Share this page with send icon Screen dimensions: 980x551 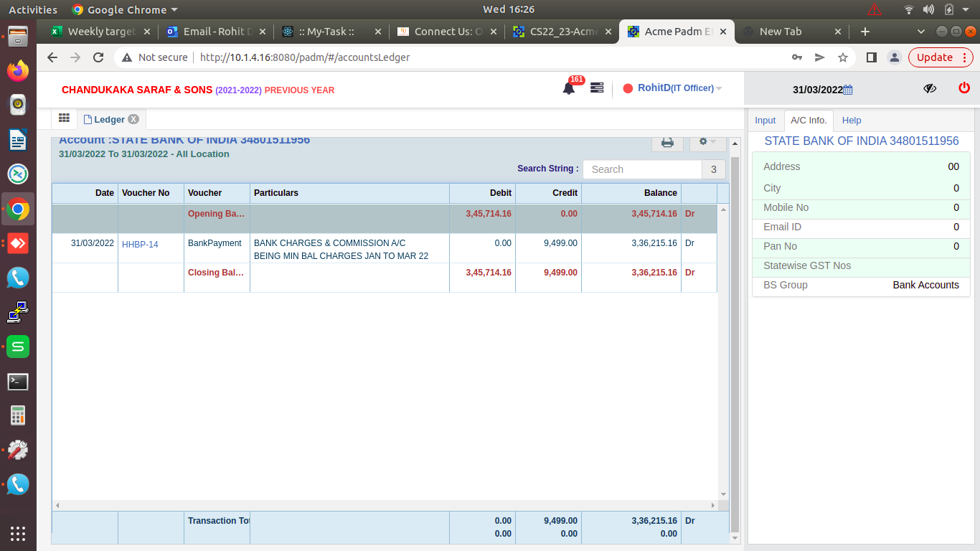tap(820, 57)
